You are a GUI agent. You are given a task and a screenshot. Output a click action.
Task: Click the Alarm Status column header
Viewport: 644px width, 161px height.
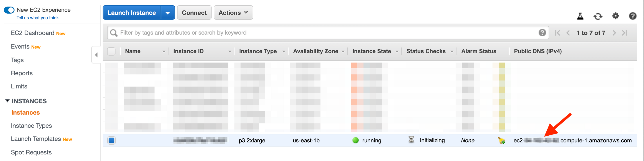[479, 51]
